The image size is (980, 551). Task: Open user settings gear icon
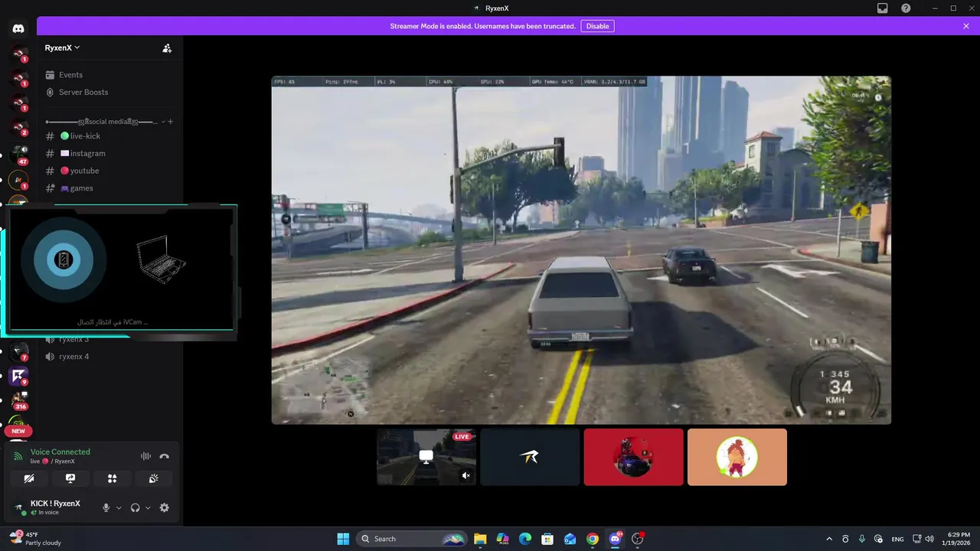tap(164, 507)
